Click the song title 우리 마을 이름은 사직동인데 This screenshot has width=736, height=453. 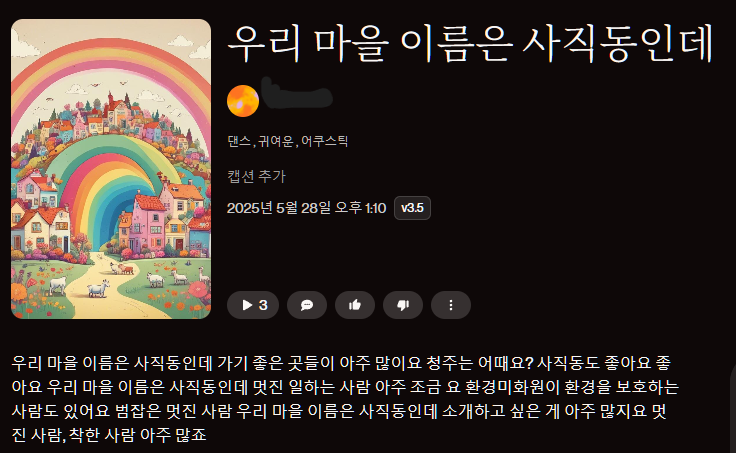pyautogui.click(x=470, y=44)
